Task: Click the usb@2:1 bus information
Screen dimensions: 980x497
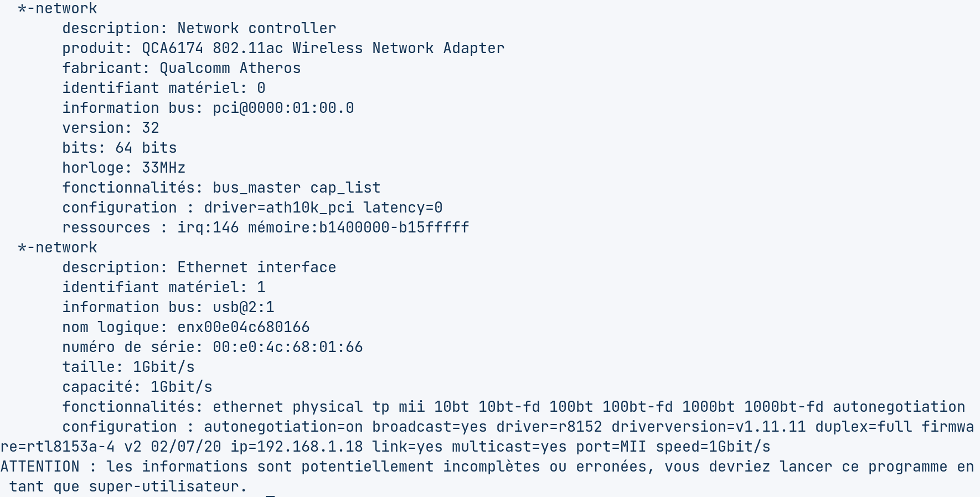Action: pos(244,307)
